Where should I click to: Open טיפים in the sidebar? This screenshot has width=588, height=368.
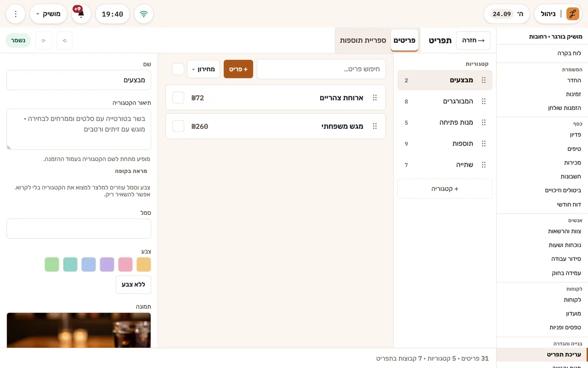point(542,149)
